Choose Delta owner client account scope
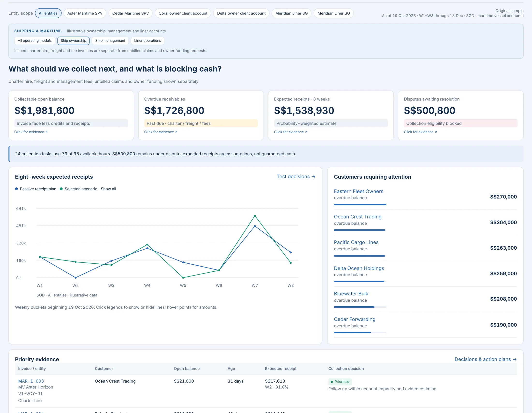The image size is (532, 413). tap(241, 13)
